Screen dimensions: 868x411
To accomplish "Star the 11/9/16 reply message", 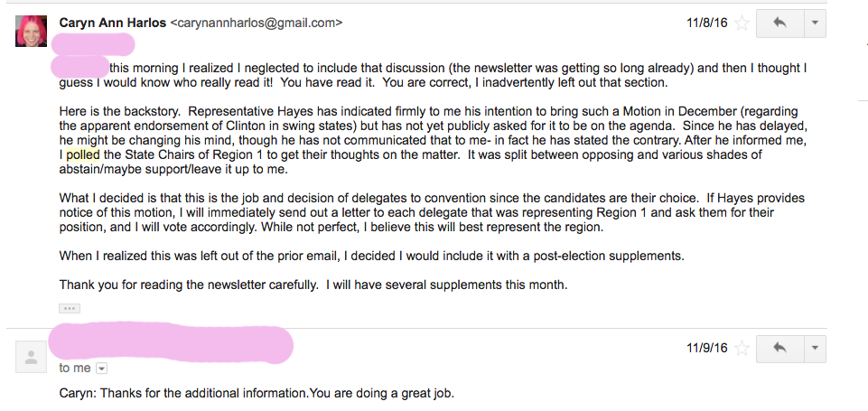I will pos(742,348).
